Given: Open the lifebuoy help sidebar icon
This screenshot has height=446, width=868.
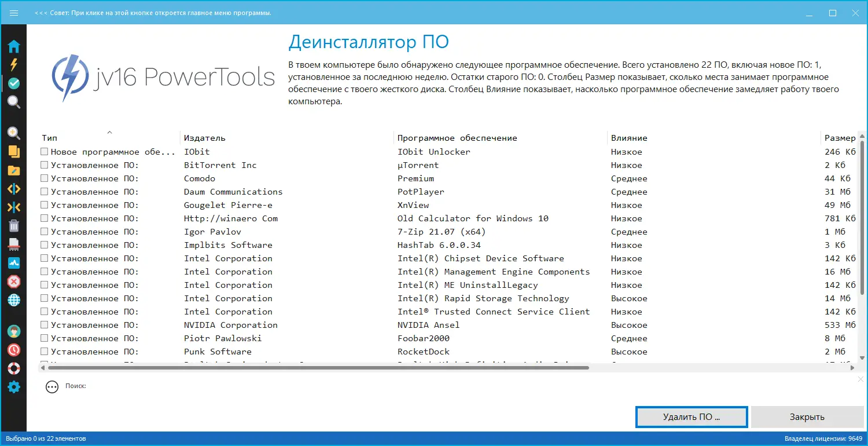Looking at the screenshot, I should 14,368.
